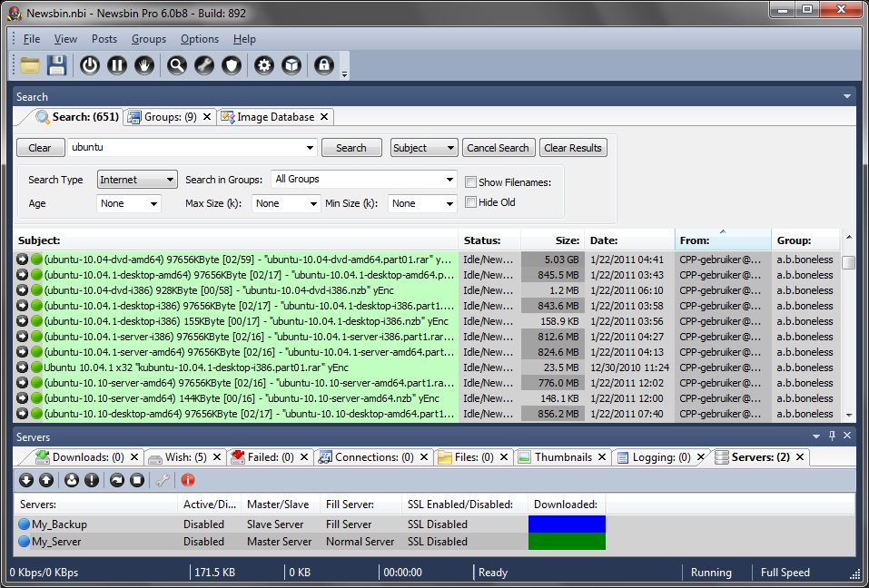Click the save floppy disk icon
The height and width of the screenshot is (588, 869).
pos(57,65)
